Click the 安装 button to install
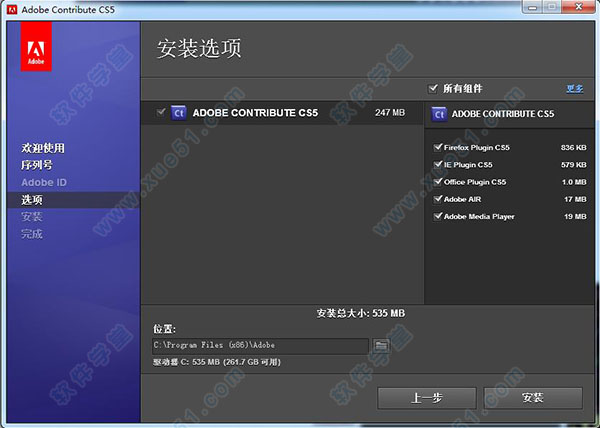600x428 pixels. 533,398
